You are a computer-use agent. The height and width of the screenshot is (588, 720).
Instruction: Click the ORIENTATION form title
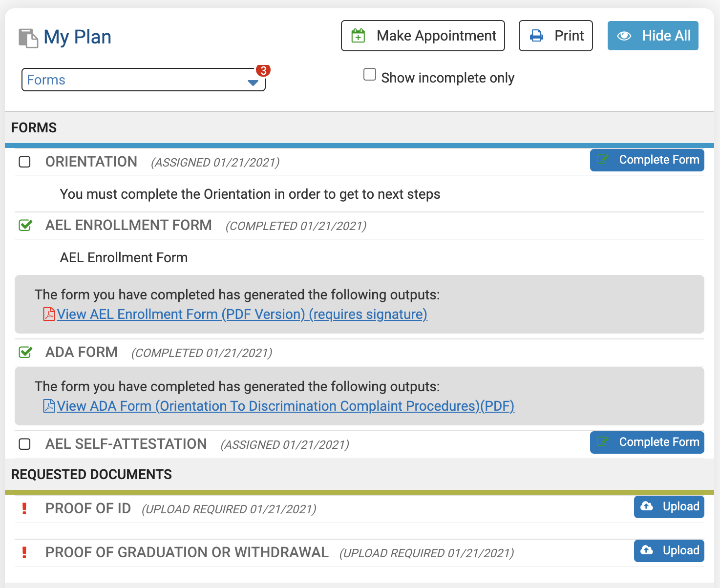pos(91,162)
